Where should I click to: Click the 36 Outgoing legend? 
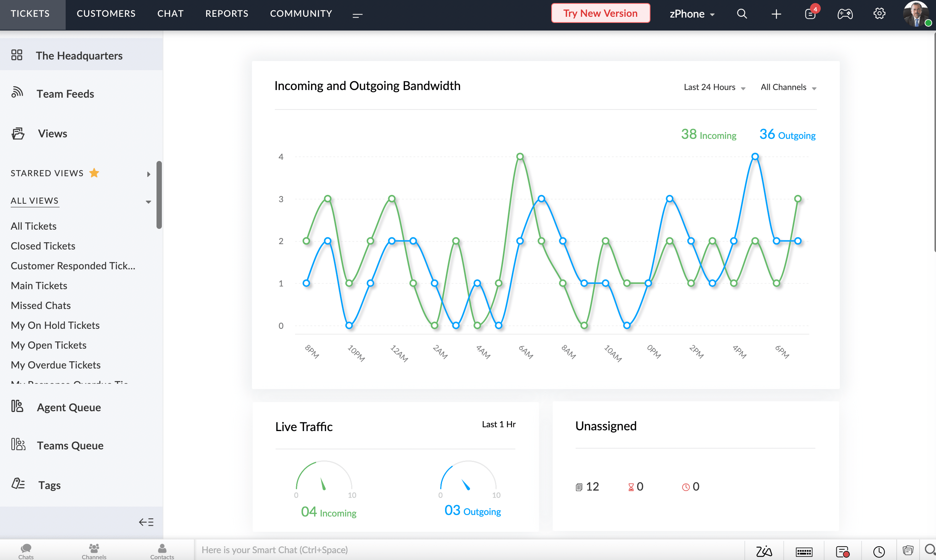click(x=787, y=134)
